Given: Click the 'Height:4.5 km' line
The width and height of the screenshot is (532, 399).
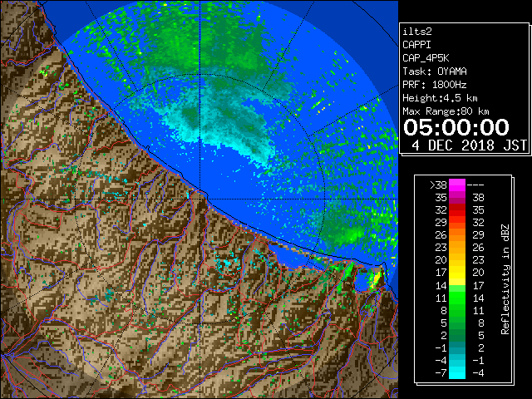Looking at the screenshot, I should pyautogui.click(x=440, y=98).
